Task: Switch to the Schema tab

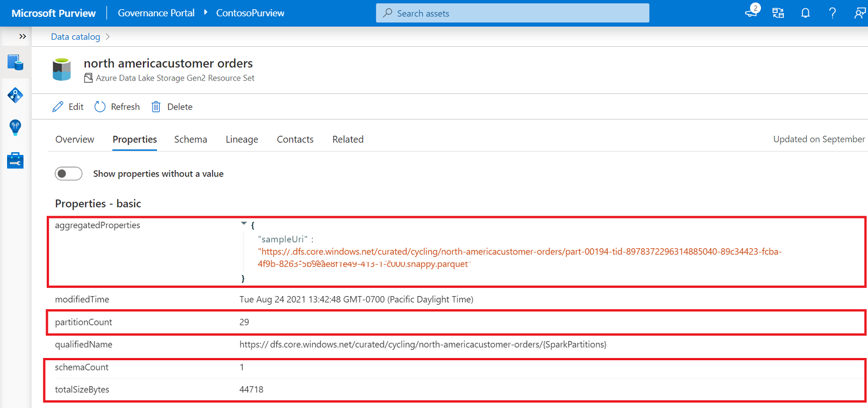Action: 191,139
